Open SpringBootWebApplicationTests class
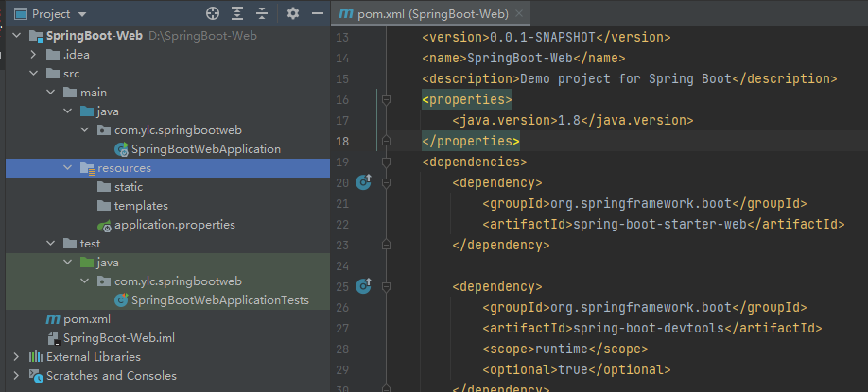868x392 pixels. click(x=219, y=300)
